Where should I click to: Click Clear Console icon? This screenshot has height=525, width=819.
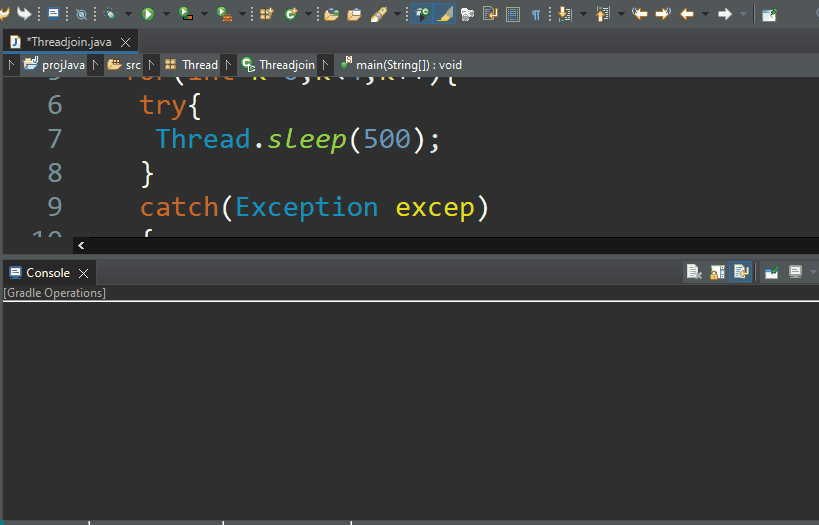coord(694,272)
